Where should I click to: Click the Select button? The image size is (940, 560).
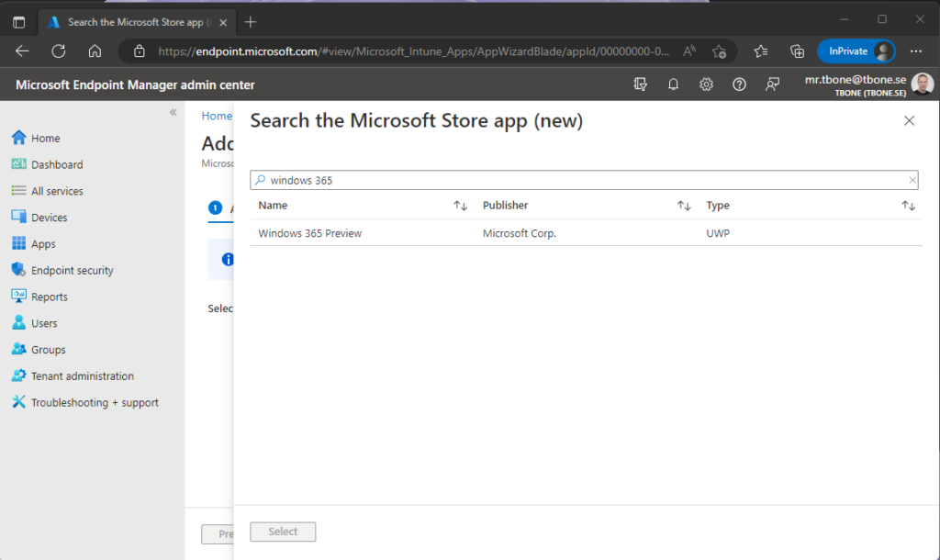click(283, 532)
